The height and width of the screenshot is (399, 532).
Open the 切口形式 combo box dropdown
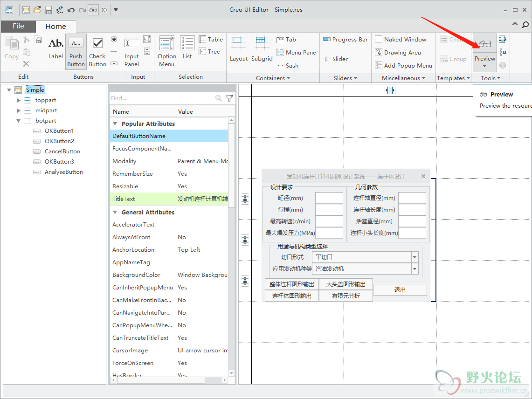[x=415, y=257]
